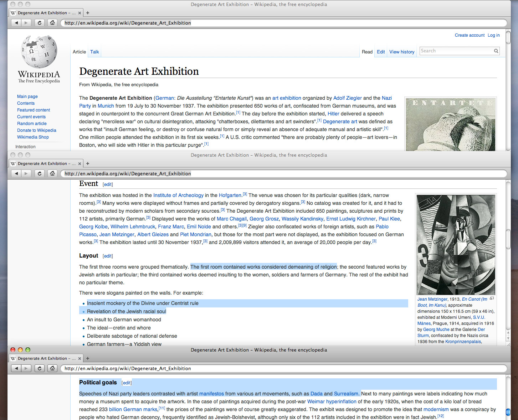Image resolution: width=518 pixels, height=420 pixels.
Task: Click the magnifier icon in Wikipedia search
Action: (496, 51)
